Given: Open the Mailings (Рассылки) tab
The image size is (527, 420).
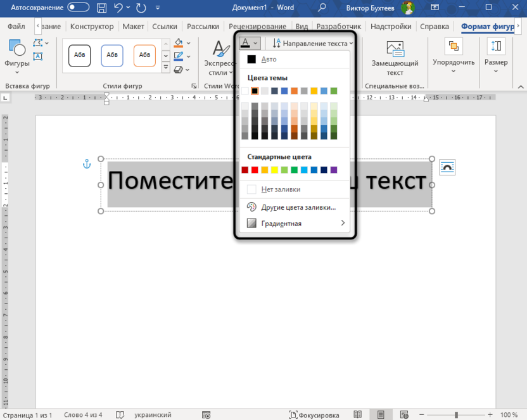Looking at the screenshot, I should 203,27.
